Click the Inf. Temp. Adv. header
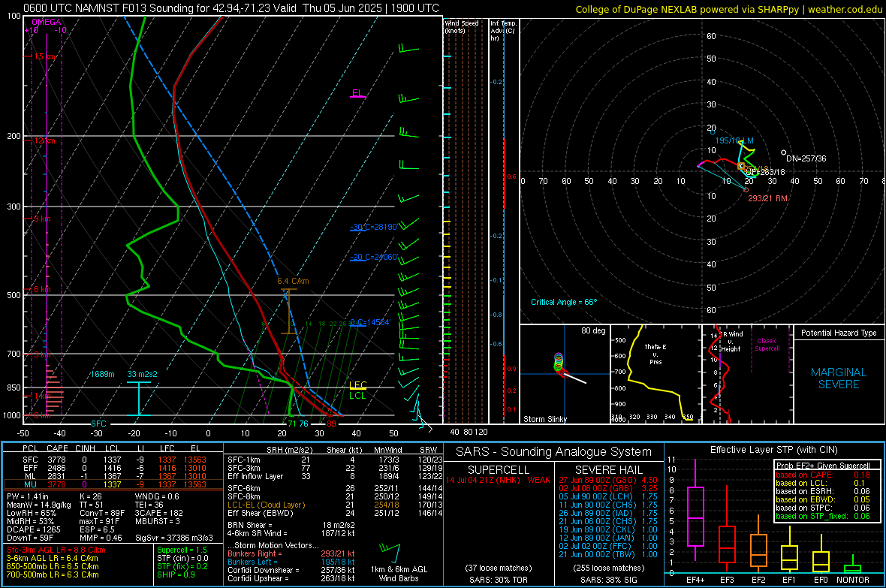Screen dimensions: 886x588 point(504,31)
